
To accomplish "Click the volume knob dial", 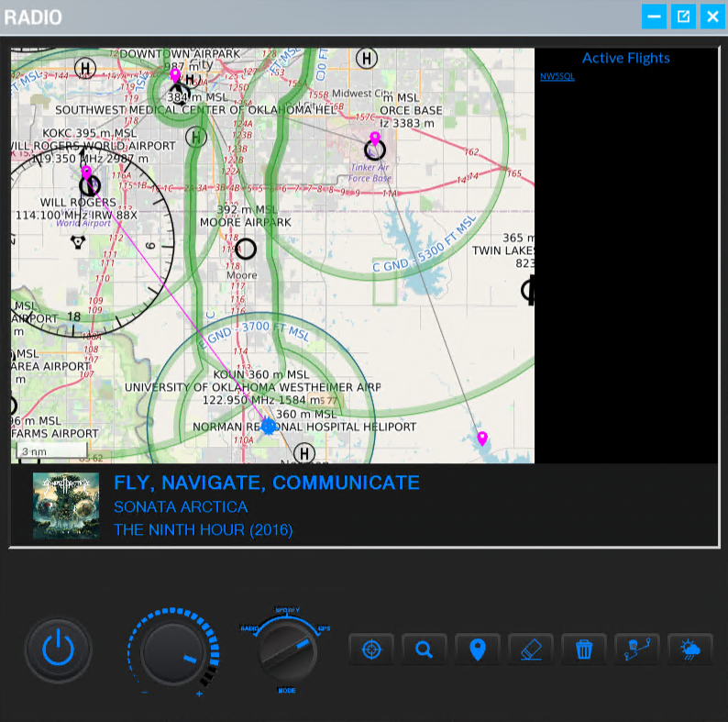I will pyautogui.click(x=174, y=652).
